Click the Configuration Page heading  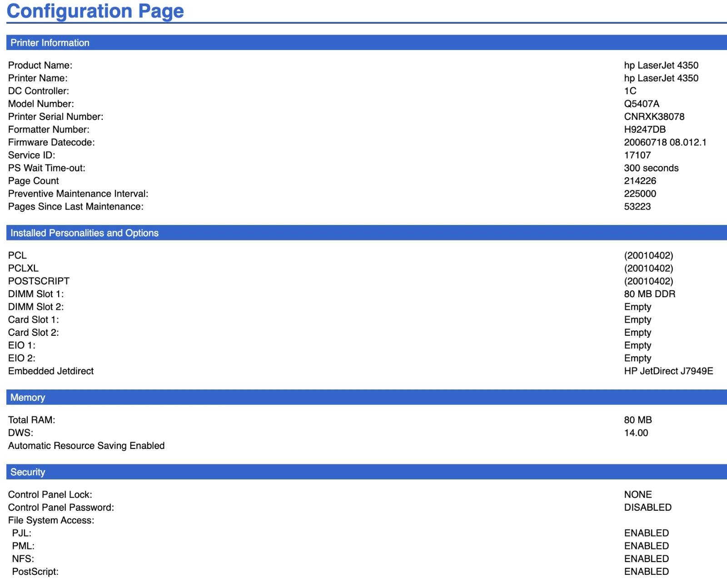[95, 11]
